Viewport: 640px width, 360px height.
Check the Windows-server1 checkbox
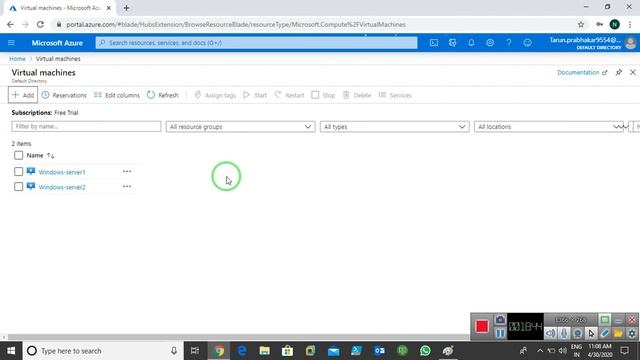[18, 171]
